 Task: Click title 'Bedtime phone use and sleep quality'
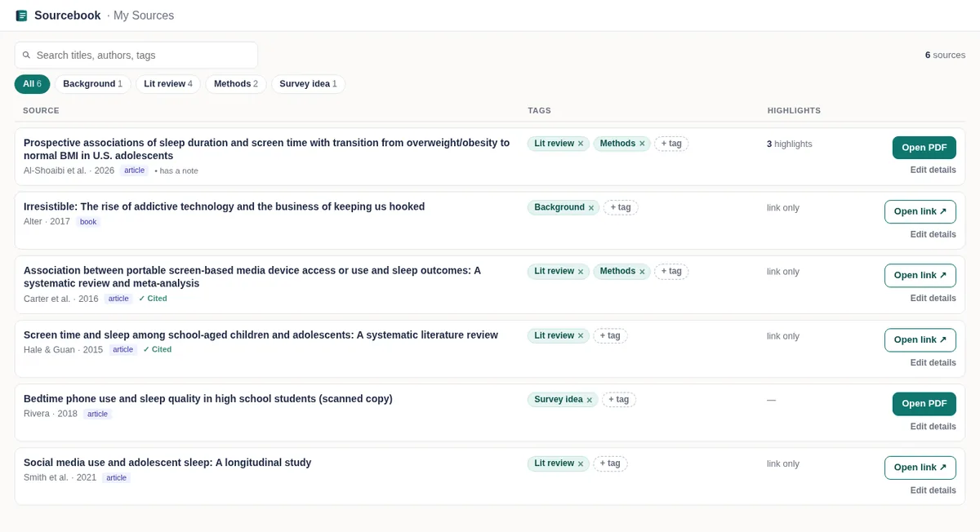[208, 399]
